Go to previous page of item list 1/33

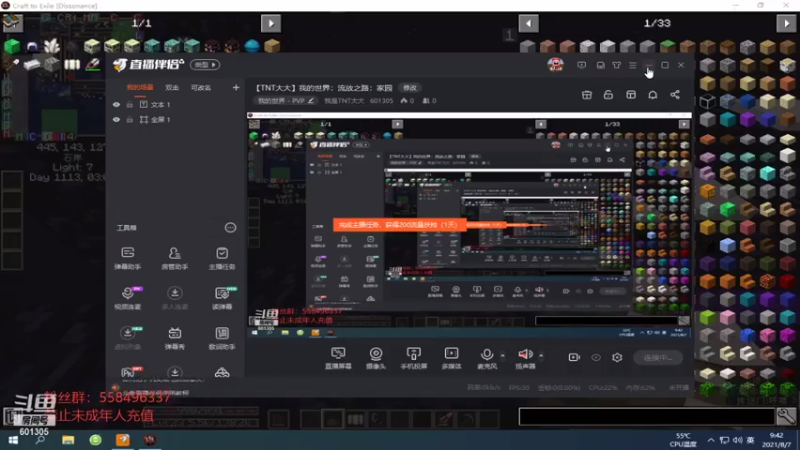coord(529,23)
